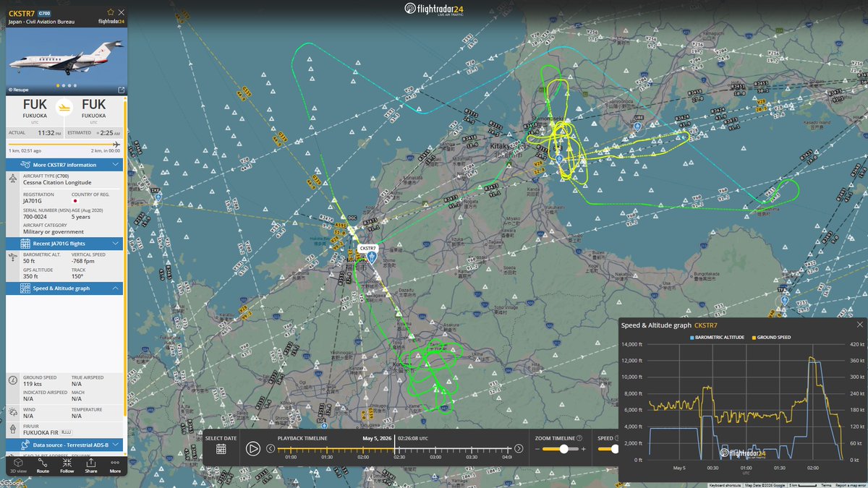
Task: Play the flight playback
Action: pos(252,448)
